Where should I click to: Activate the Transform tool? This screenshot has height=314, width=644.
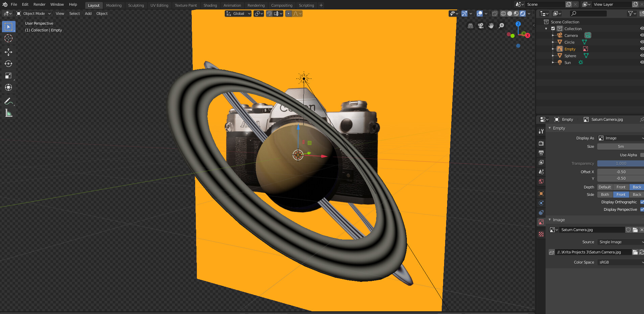click(8, 87)
